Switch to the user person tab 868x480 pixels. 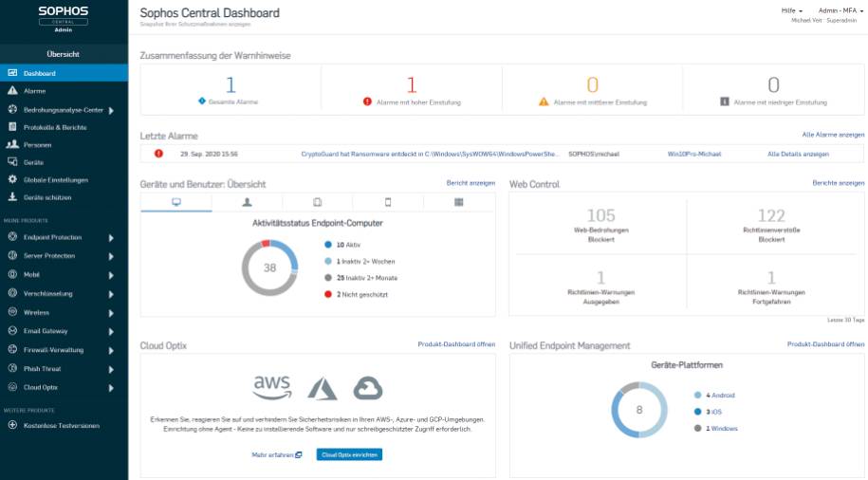247,202
